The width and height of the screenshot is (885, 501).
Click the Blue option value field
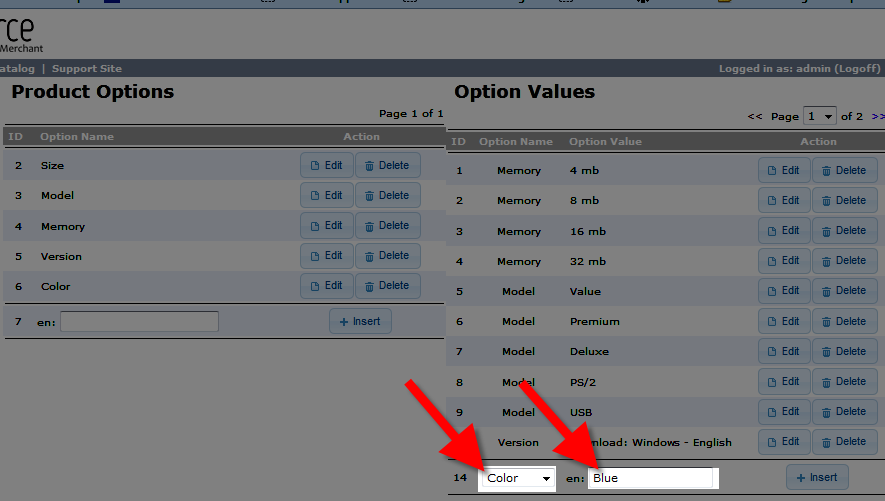point(651,478)
